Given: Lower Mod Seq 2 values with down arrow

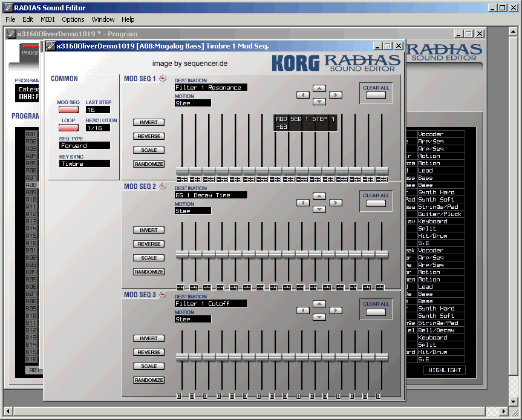Looking at the screenshot, I should pos(319,209).
